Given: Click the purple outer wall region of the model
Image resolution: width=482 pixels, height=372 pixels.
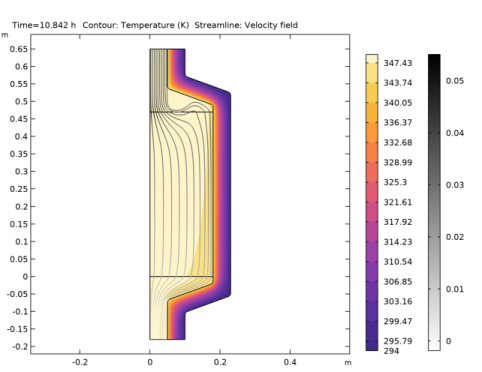Looking at the screenshot, I should click(x=226, y=193).
